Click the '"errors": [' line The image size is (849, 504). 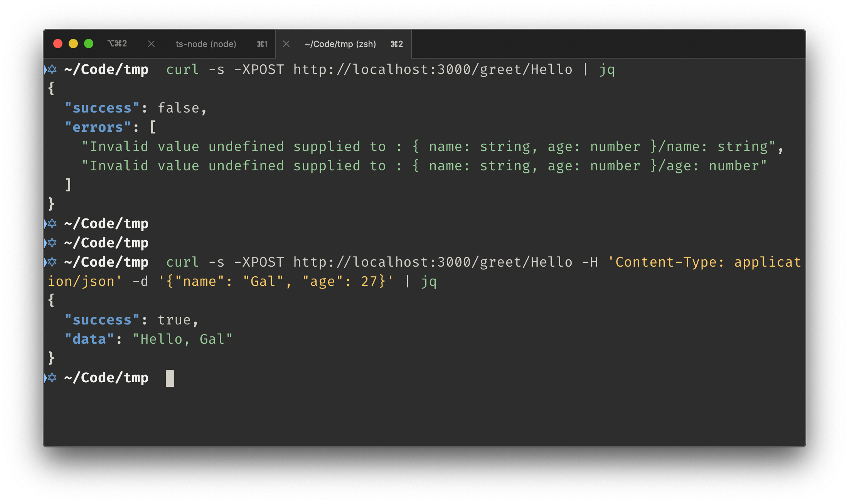(110, 127)
